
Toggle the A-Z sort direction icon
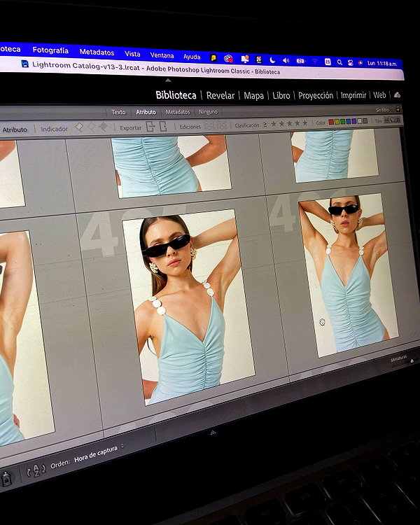point(36,470)
